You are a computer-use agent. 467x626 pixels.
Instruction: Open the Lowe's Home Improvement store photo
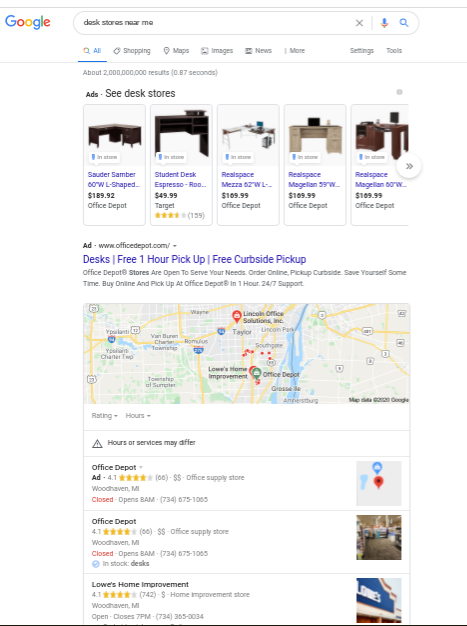click(379, 600)
